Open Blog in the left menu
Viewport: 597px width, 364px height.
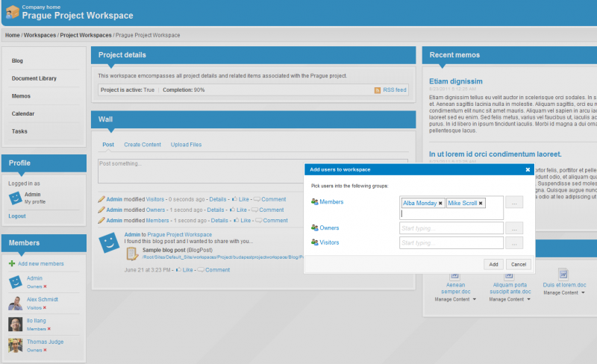click(17, 61)
